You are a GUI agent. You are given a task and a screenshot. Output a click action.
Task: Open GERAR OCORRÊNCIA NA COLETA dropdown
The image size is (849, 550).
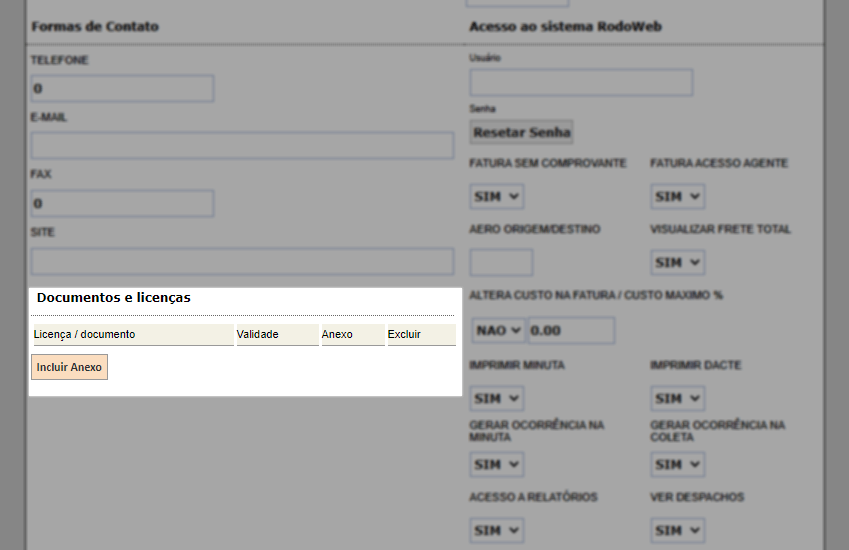pos(677,464)
